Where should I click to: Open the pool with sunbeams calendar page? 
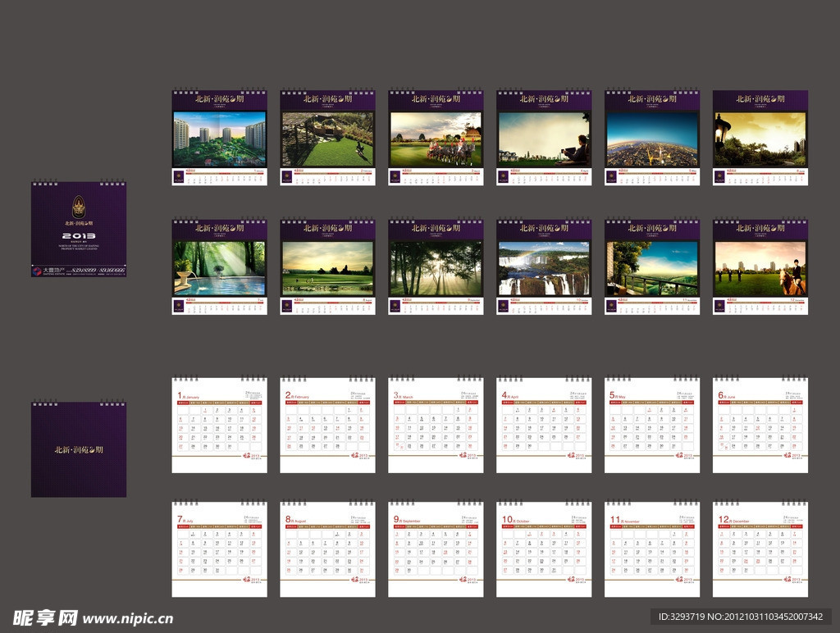coord(219,267)
